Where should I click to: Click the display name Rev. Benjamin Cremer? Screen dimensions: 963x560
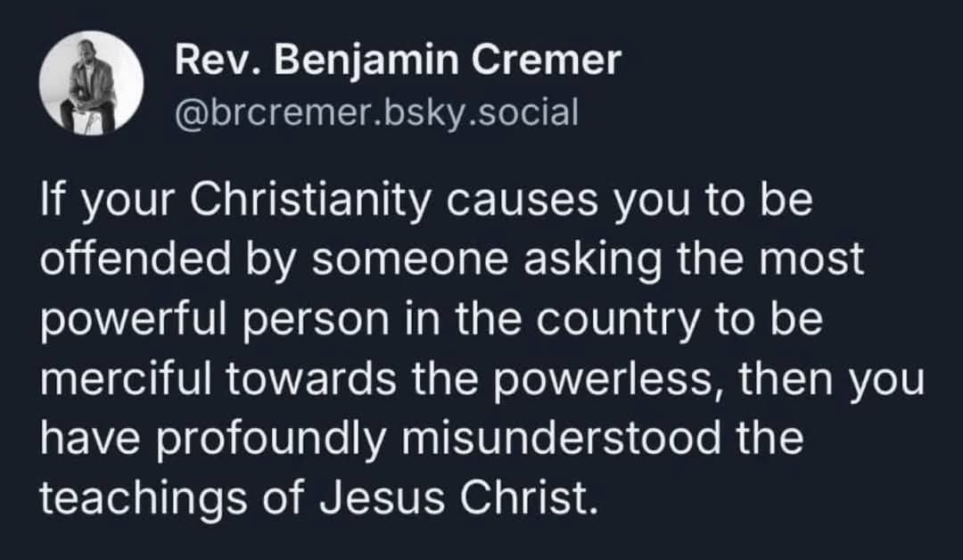pyautogui.click(x=398, y=61)
